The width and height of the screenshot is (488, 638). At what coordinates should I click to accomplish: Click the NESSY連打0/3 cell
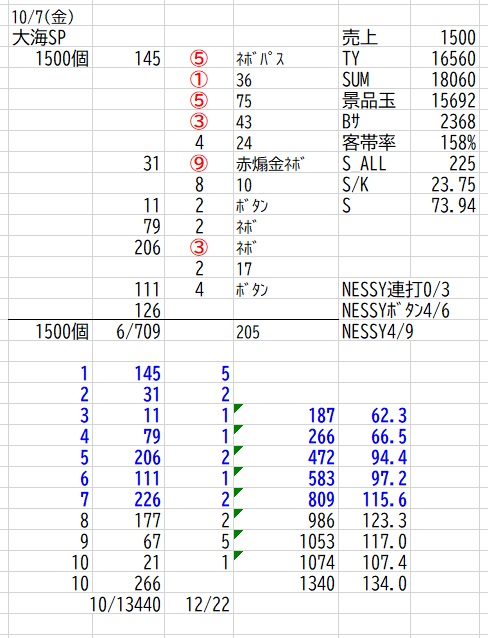coord(396,290)
